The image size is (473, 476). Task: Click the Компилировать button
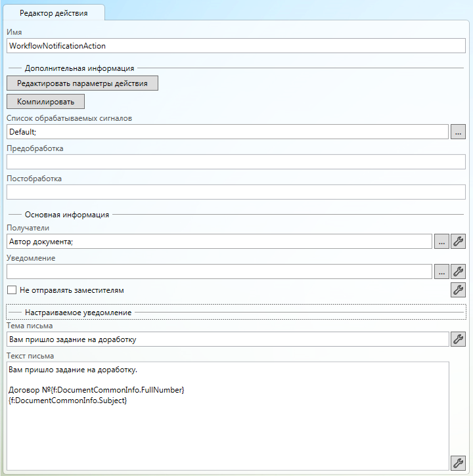(45, 102)
